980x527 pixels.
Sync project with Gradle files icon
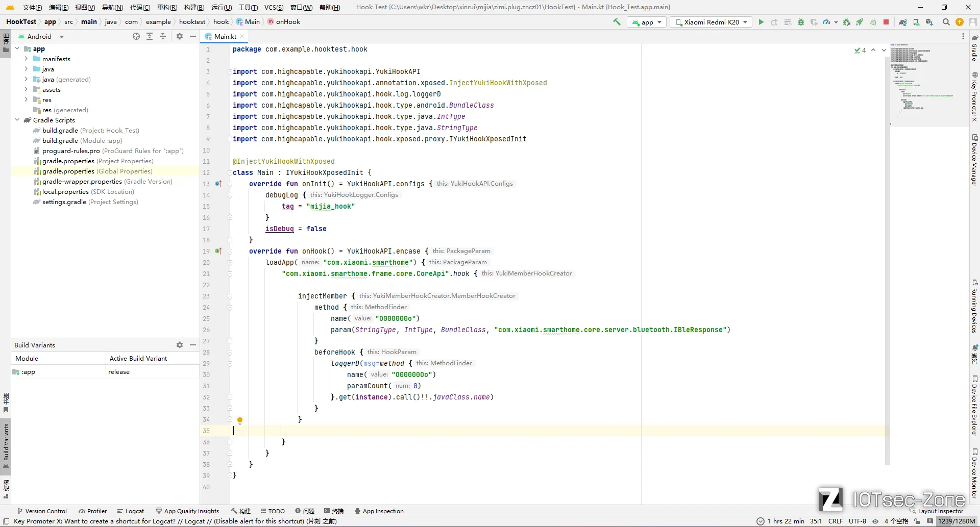tap(902, 22)
